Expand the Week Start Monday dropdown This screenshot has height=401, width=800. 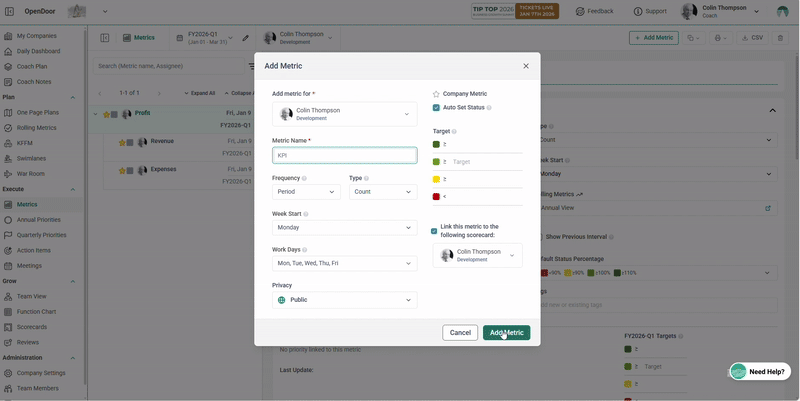[344, 228]
